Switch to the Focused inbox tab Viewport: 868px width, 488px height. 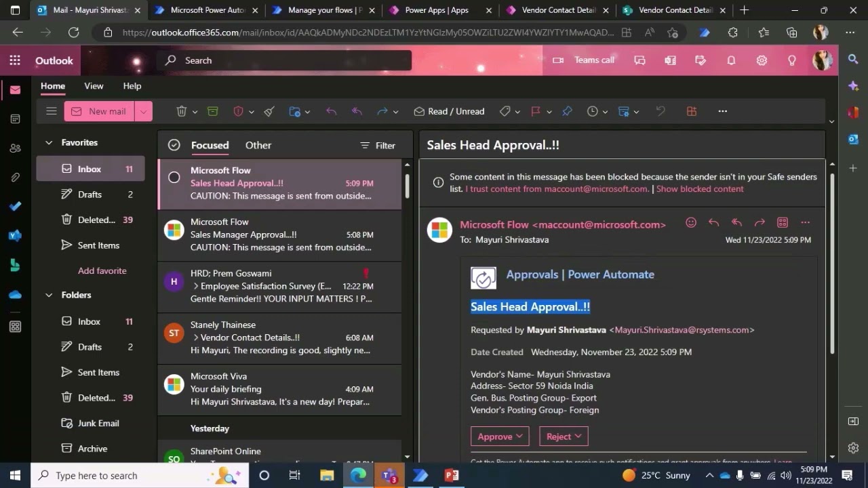pos(210,145)
